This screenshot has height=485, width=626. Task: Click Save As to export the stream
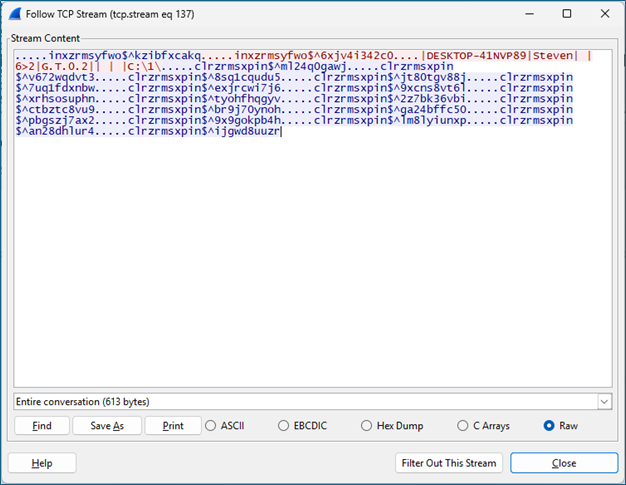(105, 425)
